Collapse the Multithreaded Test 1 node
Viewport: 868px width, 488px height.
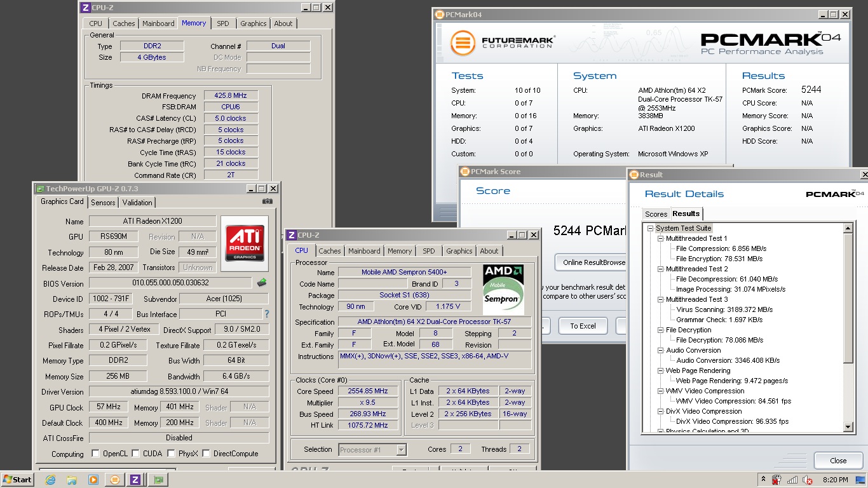pyautogui.click(x=660, y=238)
